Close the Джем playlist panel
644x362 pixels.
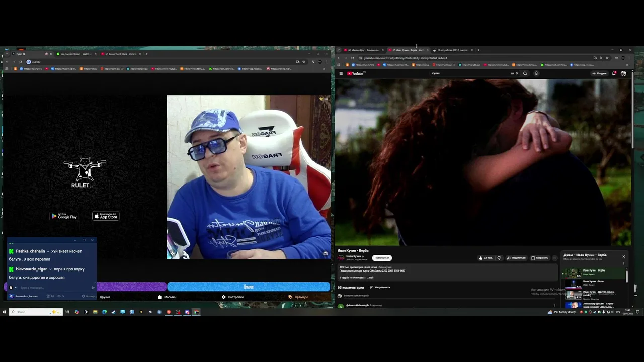tap(624, 256)
